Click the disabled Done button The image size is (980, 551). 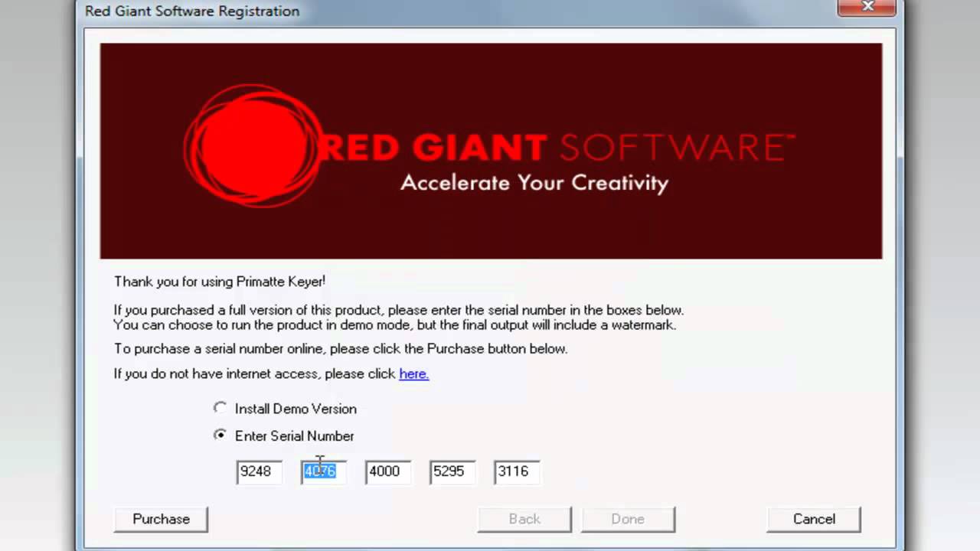pyautogui.click(x=628, y=519)
